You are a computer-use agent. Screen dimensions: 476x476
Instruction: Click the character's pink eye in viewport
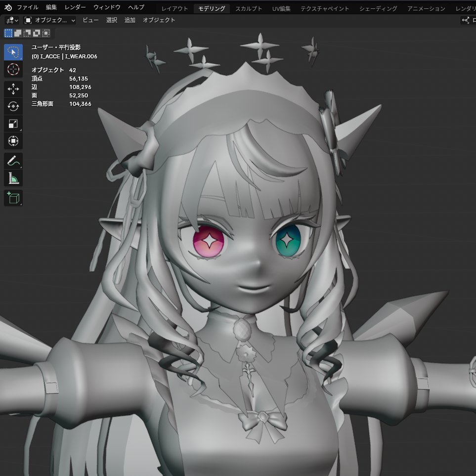coord(208,241)
